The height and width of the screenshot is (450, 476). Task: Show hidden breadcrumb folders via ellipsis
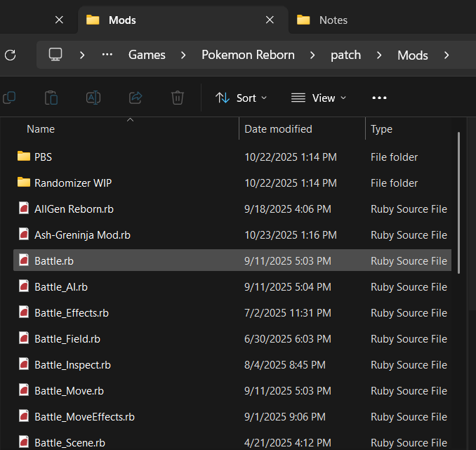pos(107,55)
